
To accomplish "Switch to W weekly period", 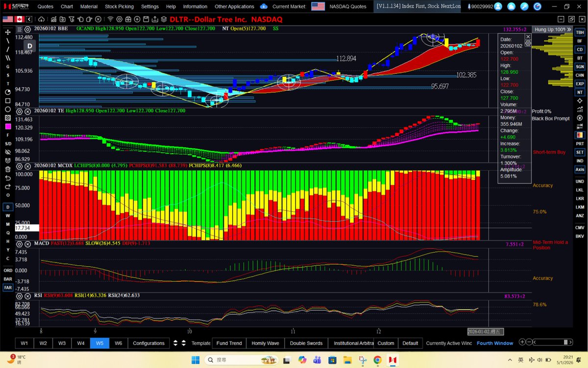I will (7, 215).
